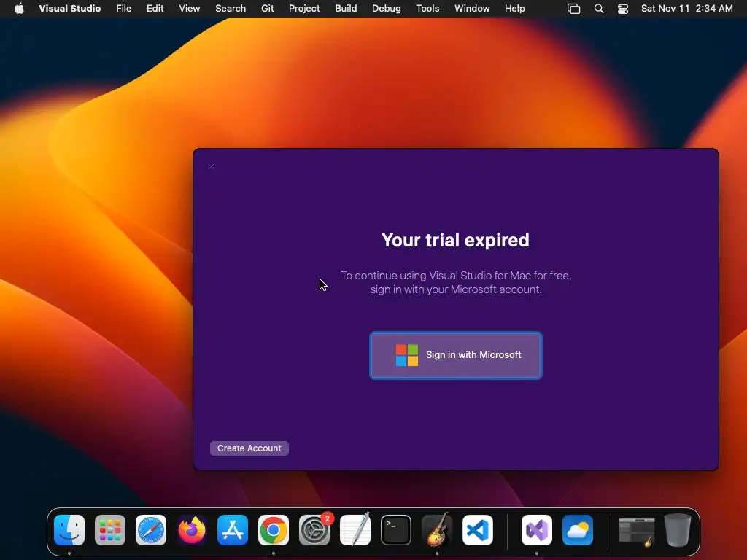The width and height of the screenshot is (747, 560).
Task: Open Trash from the Dock
Action: 678,530
